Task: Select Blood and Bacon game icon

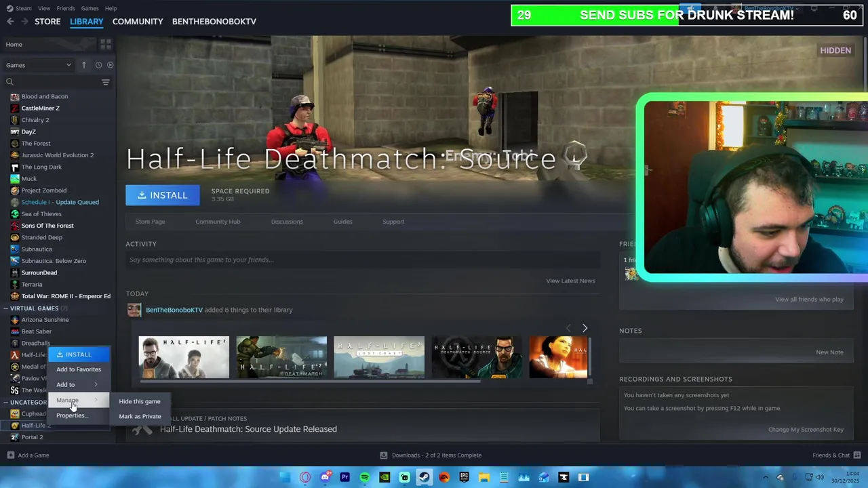Action: pos(15,96)
